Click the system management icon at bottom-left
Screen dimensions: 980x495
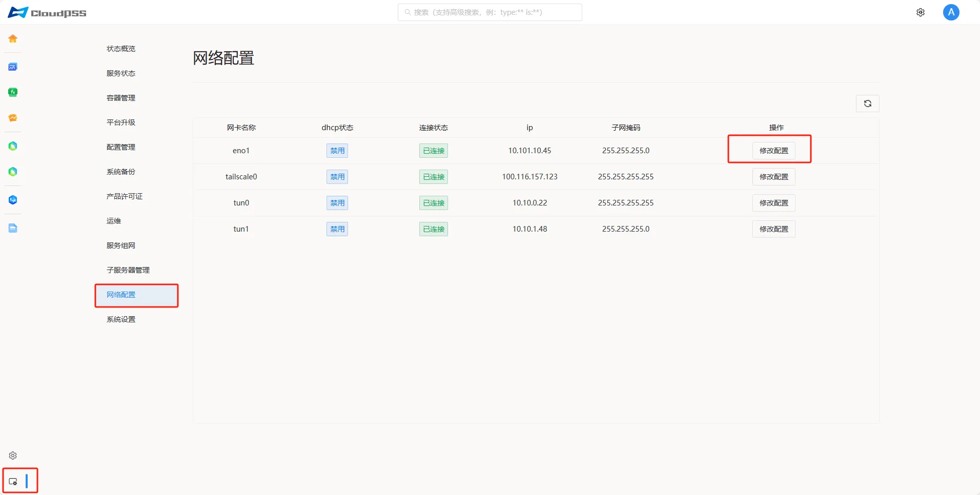[13, 481]
